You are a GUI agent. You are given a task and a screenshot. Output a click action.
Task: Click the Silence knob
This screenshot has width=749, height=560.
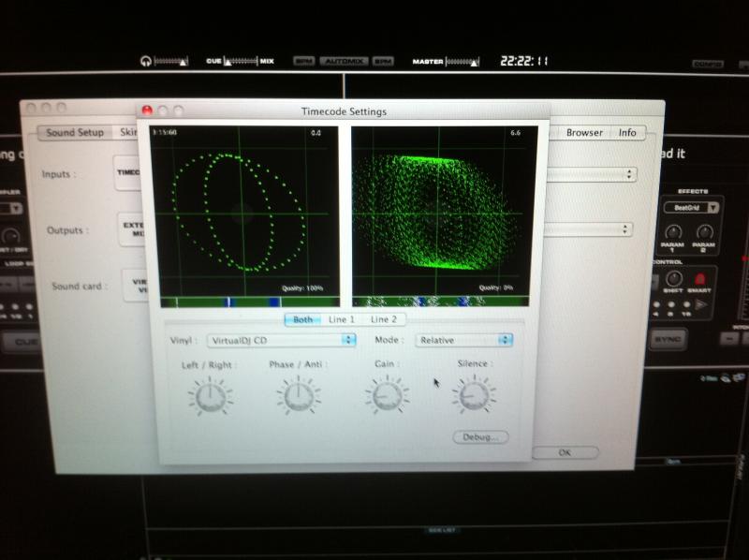tap(474, 394)
